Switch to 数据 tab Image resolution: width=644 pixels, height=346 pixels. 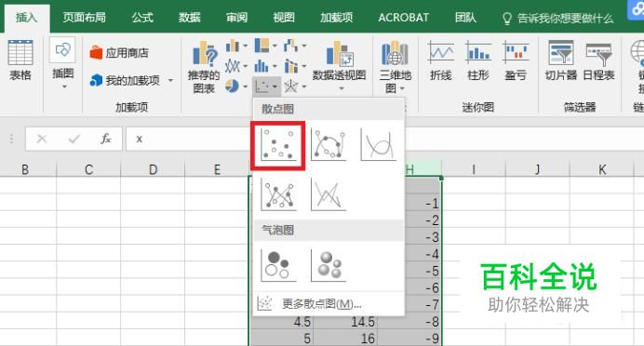click(x=190, y=18)
